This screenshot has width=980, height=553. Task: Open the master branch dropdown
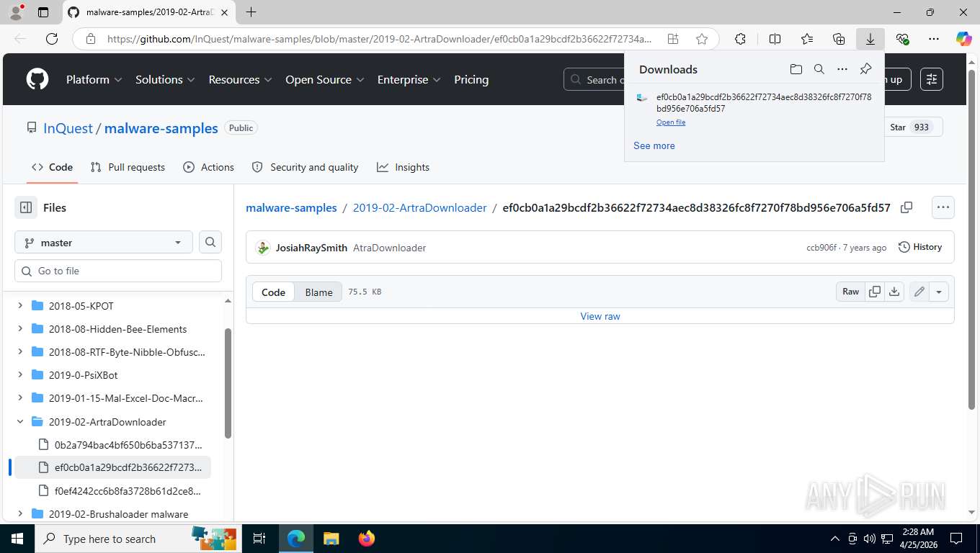[104, 243]
